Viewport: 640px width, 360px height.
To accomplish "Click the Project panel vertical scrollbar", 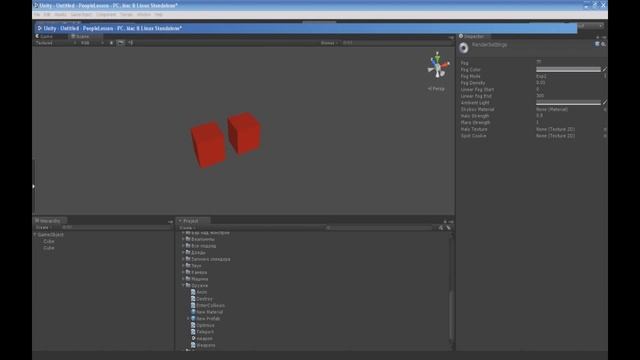I will point(451,314).
